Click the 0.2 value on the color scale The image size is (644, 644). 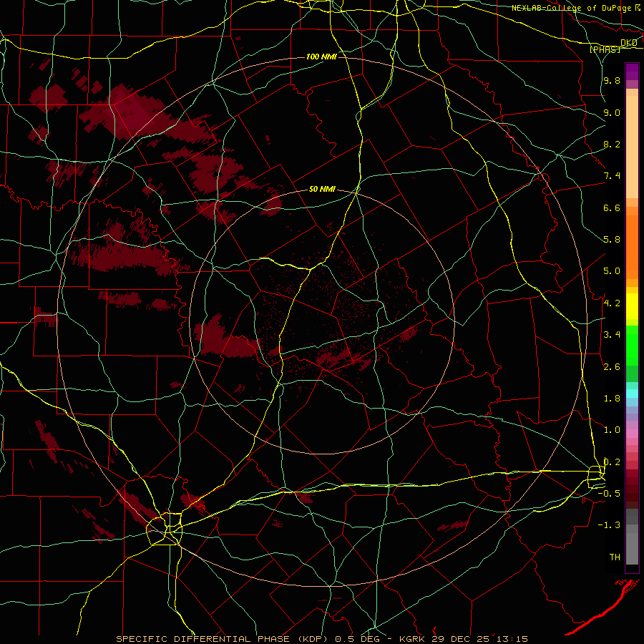point(612,462)
